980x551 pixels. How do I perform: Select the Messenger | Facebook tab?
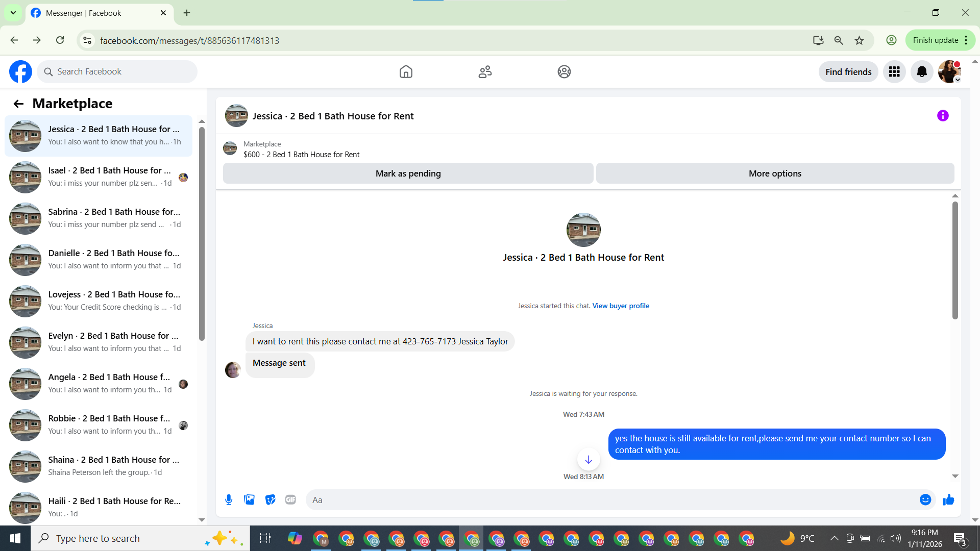pyautogui.click(x=99, y=13)
